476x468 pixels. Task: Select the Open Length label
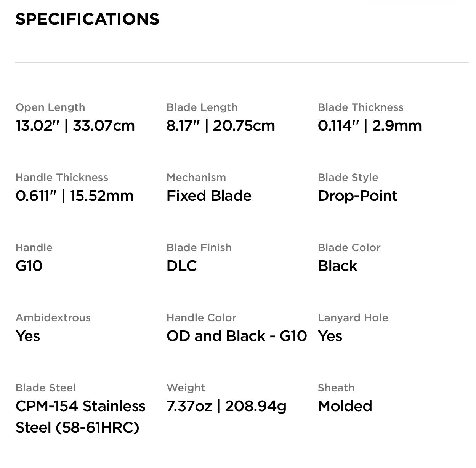(x=50, y=107)
